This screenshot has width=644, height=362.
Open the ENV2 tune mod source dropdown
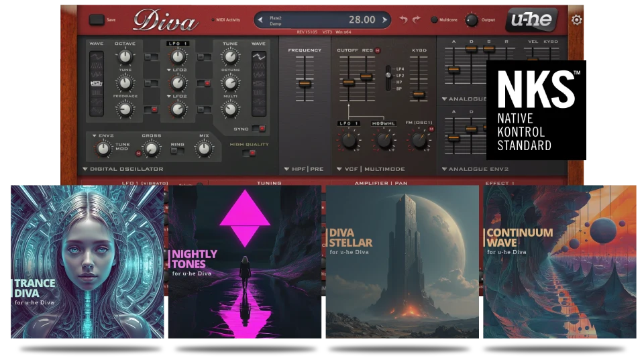click(x=94, y=135)
